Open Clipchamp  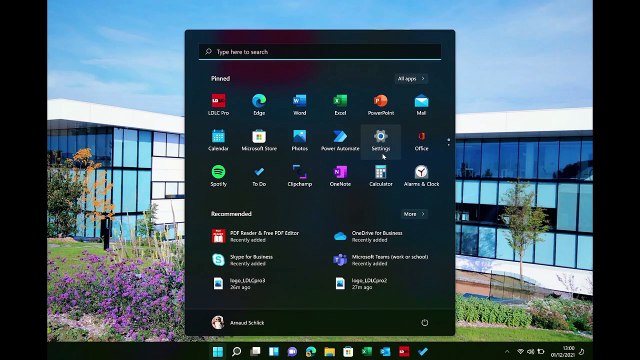tap(300, 176)
